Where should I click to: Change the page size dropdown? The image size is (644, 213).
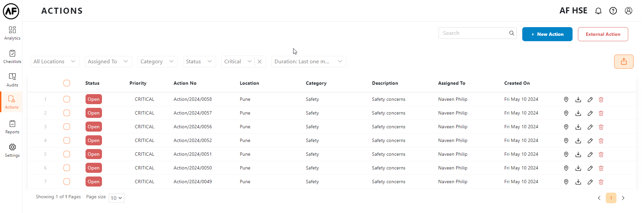pyautogui.click(x=117, y=198)
